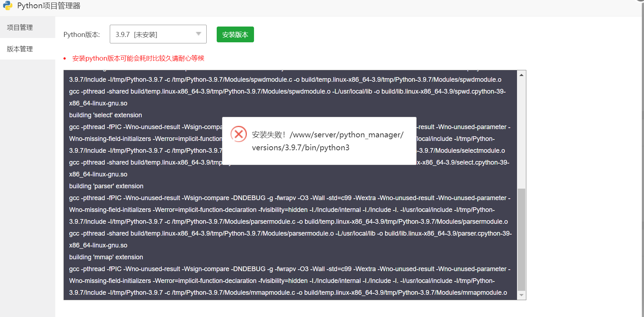
Task: Open the Python版本 dropdown showing 3.9.7
Action: coord(158,34)
